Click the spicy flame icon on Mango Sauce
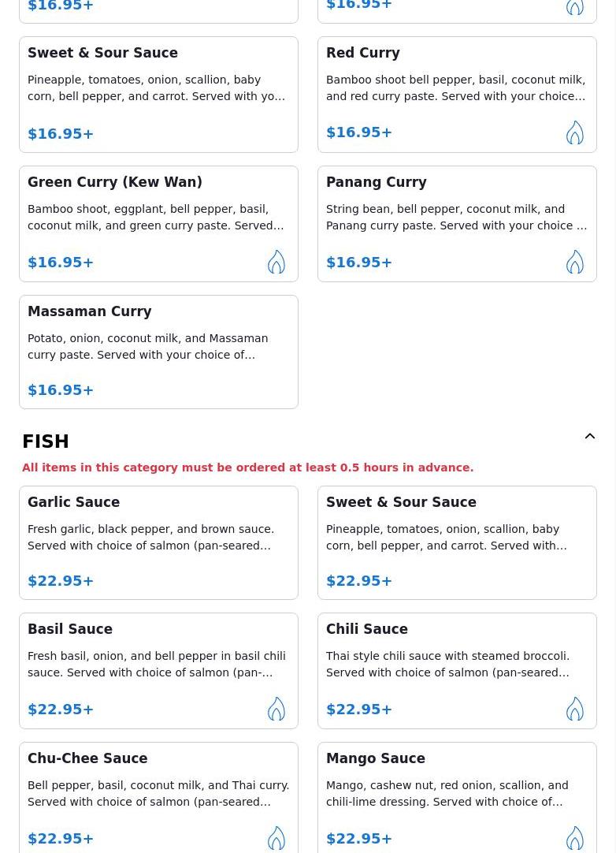 click(x=575, y=838)
